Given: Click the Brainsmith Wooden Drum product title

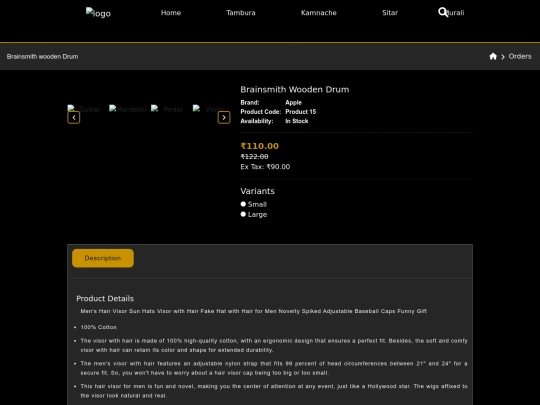Looking at the screenshot, I should pyautogui.click(x=295, y=90).
